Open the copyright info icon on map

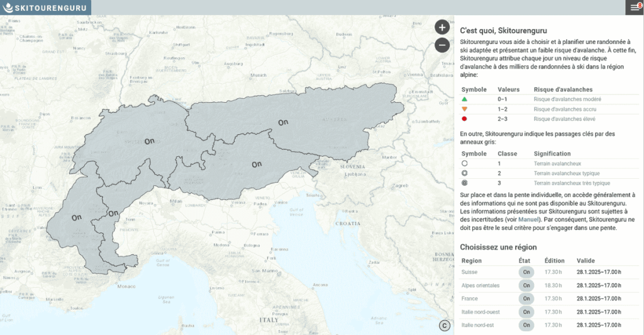point(444,326)
